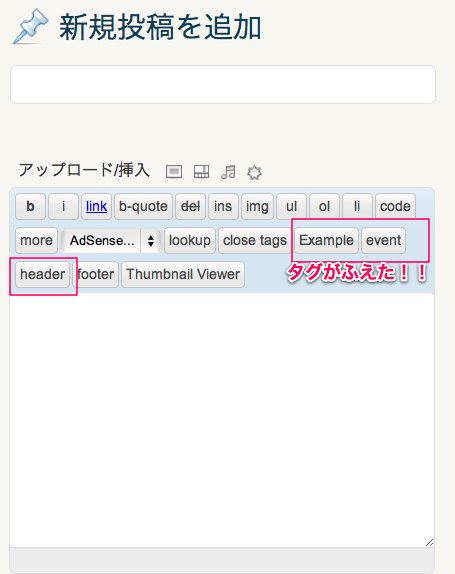Insert italic tag with i button

pos(63,206)
